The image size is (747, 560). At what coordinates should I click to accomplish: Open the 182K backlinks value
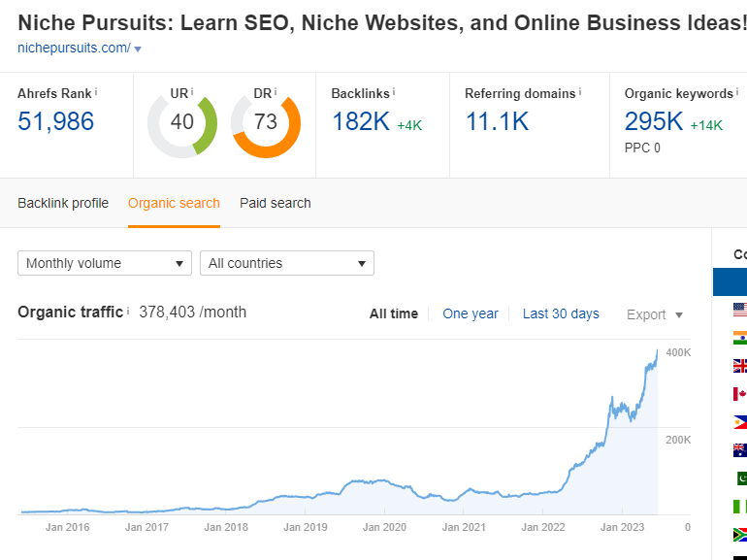tap(361, 121)
